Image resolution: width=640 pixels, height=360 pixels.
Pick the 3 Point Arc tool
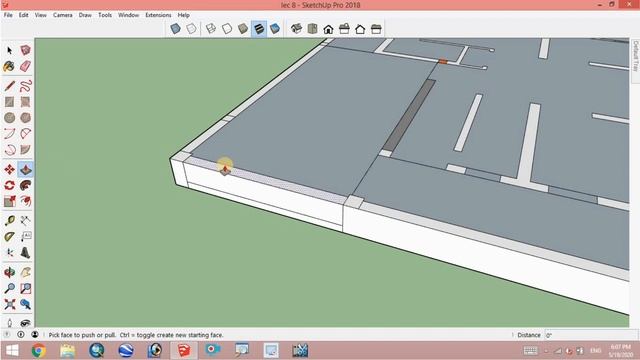[9, 149]
